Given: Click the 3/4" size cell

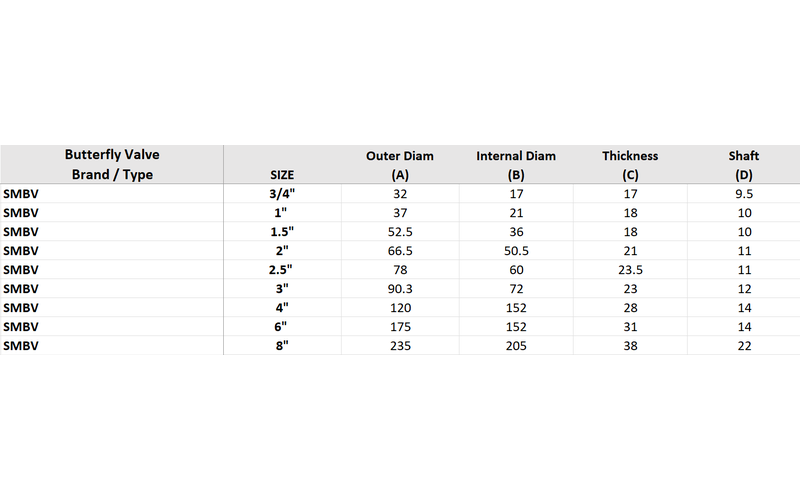Looking at the screenshot, I should tap(282, 194).
